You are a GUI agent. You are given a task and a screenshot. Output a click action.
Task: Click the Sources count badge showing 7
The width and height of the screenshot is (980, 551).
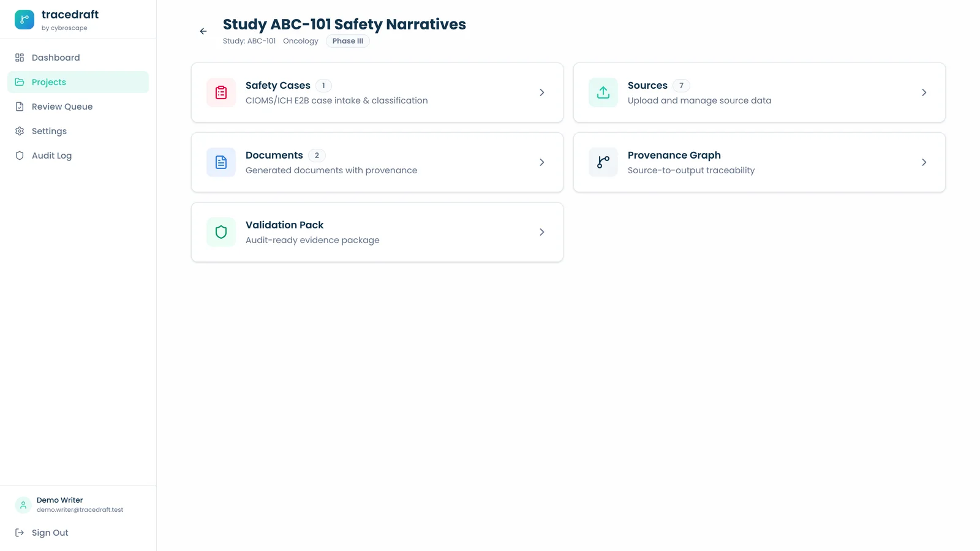click(x=681, y=86)
